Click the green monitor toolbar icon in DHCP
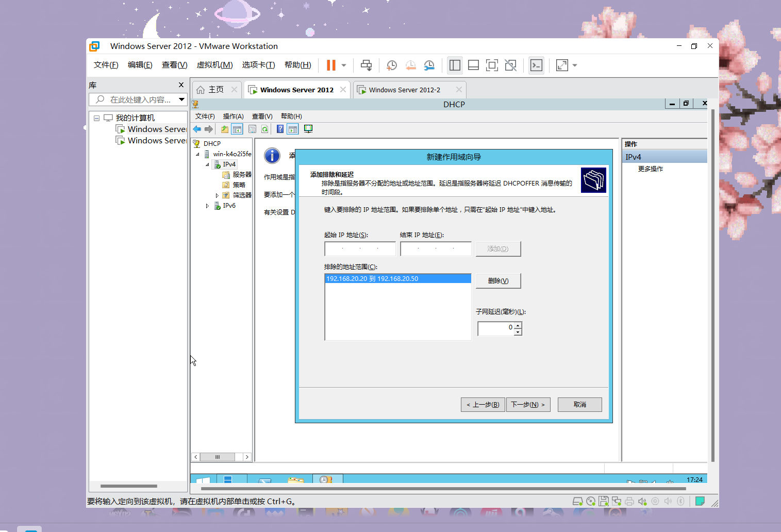 pyautogui.click(x=308, y=129)
